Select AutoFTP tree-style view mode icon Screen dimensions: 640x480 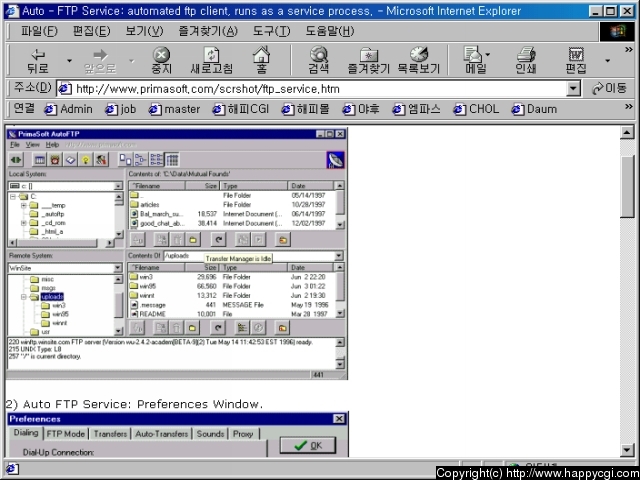click(x=140, y=160)
